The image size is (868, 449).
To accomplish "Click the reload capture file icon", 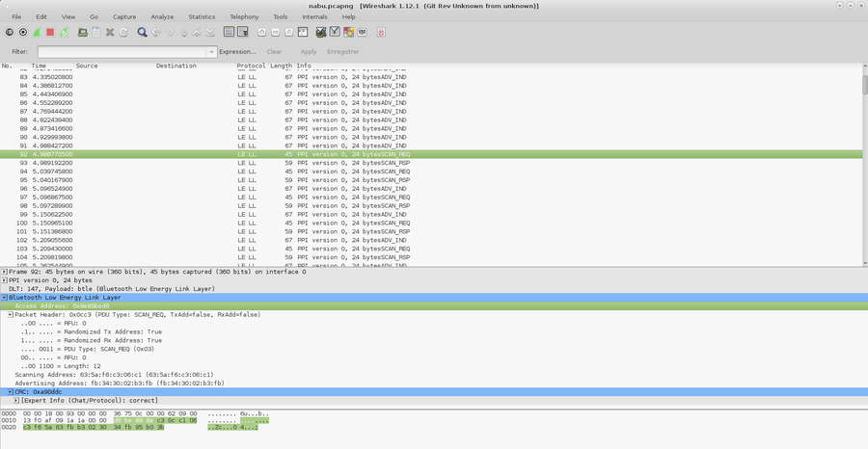I will 123,32.
